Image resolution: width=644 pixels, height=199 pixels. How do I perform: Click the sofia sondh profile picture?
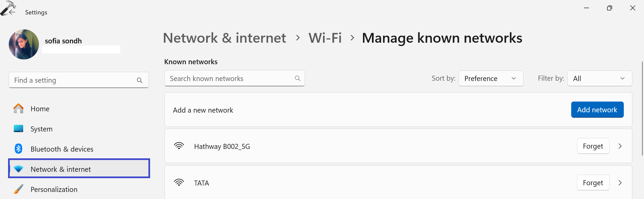(24, 44)
